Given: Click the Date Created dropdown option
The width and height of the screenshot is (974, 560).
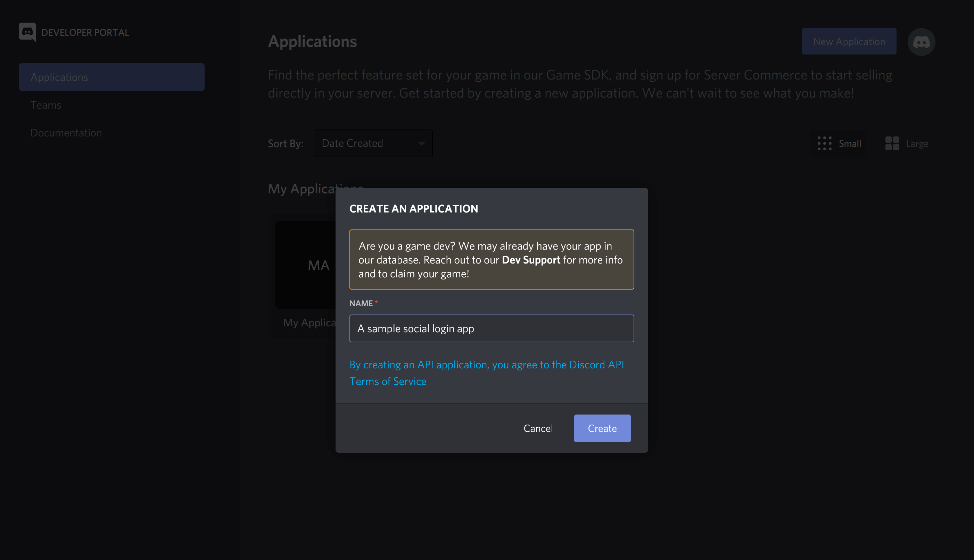Looking at the screenshot, I should pyautogui.click(x=373, y=143).
